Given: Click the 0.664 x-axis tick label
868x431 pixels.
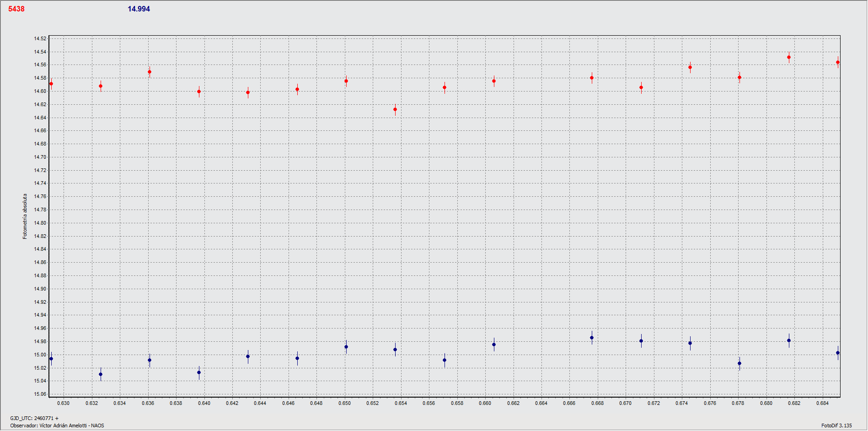Looking at the screenshot, I should (x=541, y=403).
